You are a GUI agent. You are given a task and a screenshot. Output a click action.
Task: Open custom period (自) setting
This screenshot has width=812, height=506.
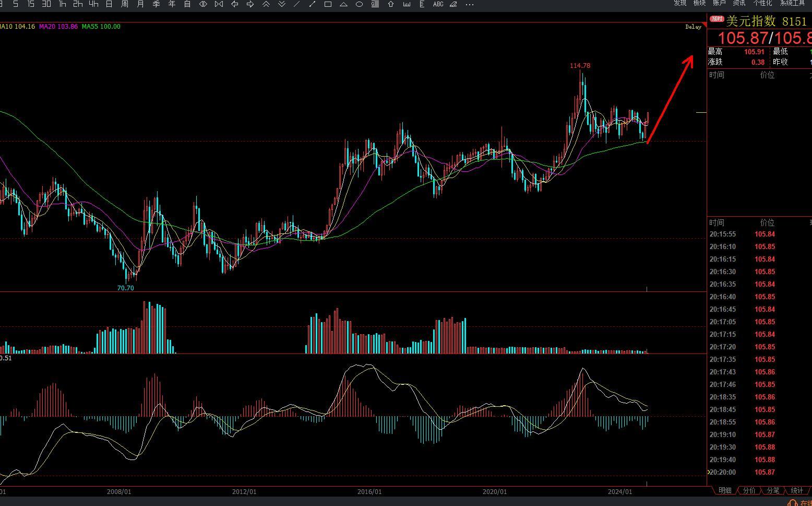pos(187,4)
